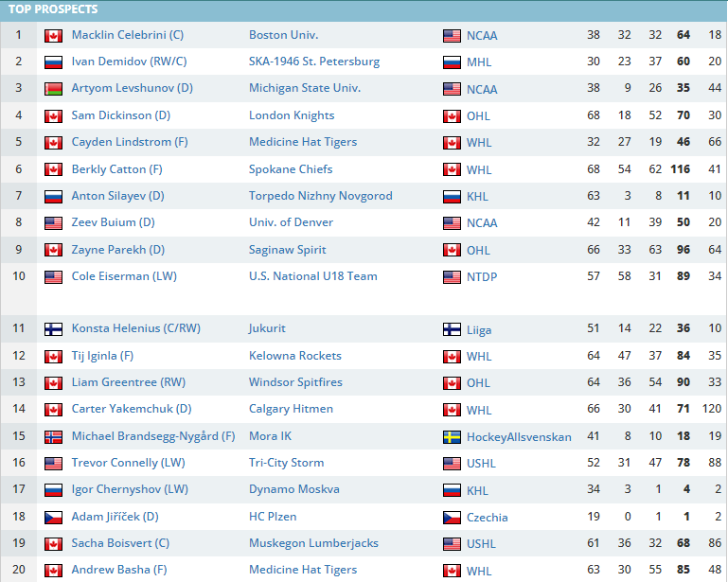Click Czech flag next to Czechia league
The height and width of the screenshot is (582, 728).
click(452, 518)
